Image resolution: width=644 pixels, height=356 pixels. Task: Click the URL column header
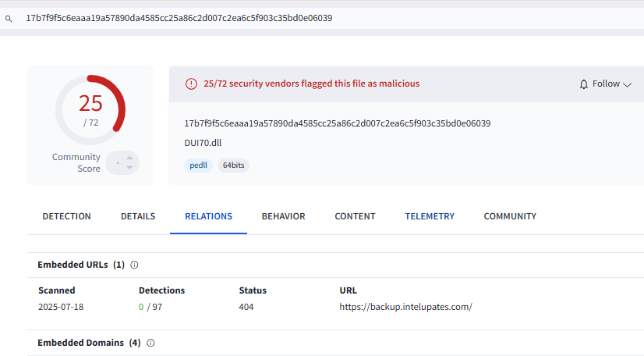(x=348, y=290)
